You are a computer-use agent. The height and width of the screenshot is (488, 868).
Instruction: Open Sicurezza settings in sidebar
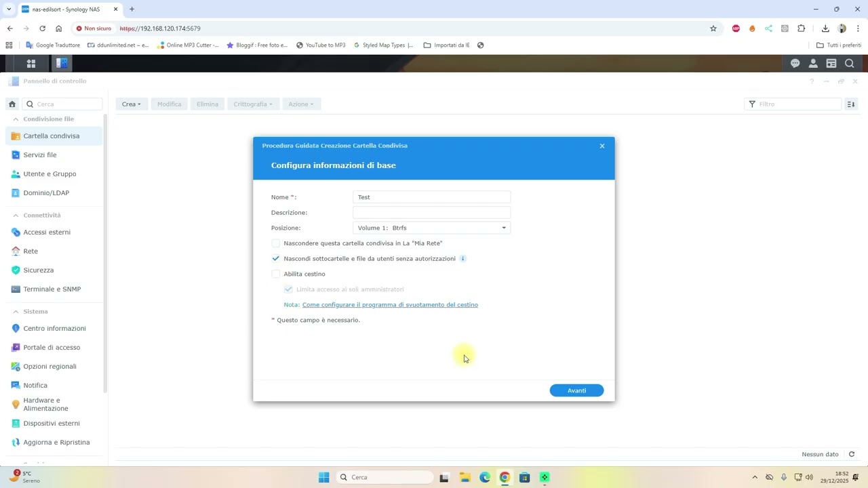(x=54, y=270)
